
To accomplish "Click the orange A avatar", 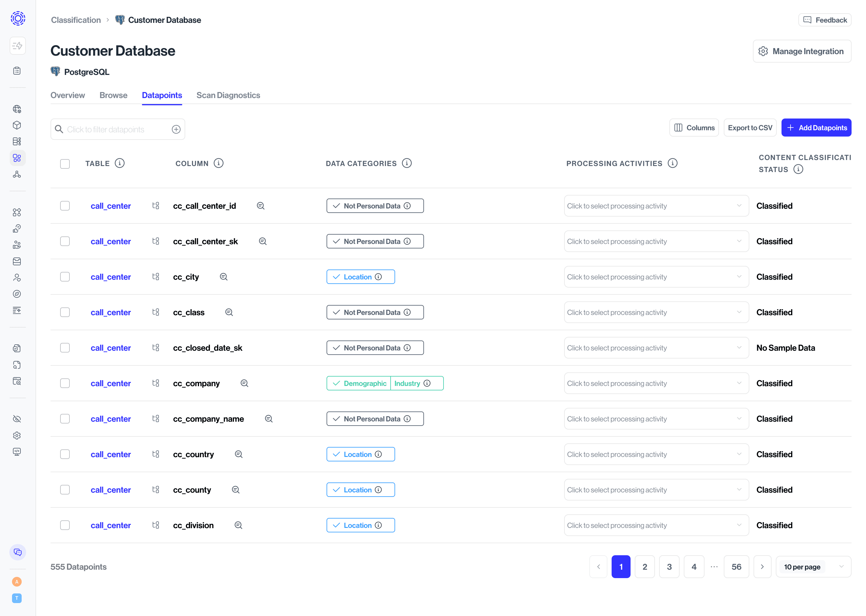I will pyautogui.click(x=17, y=582).
